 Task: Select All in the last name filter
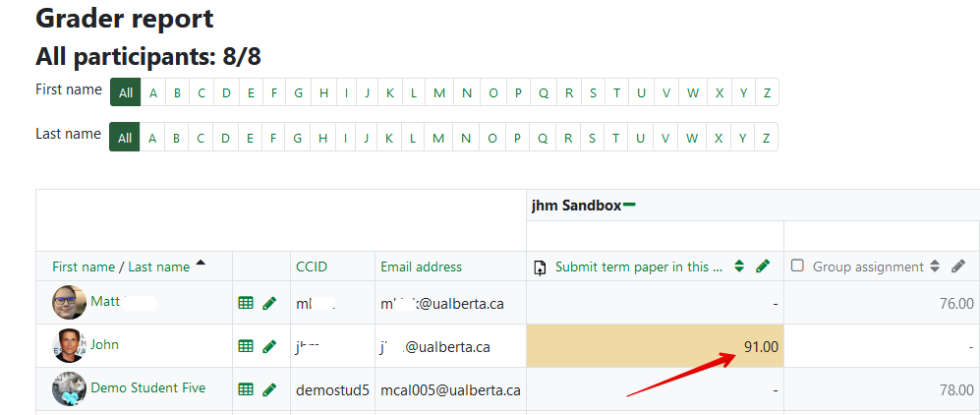coord(125,138)
